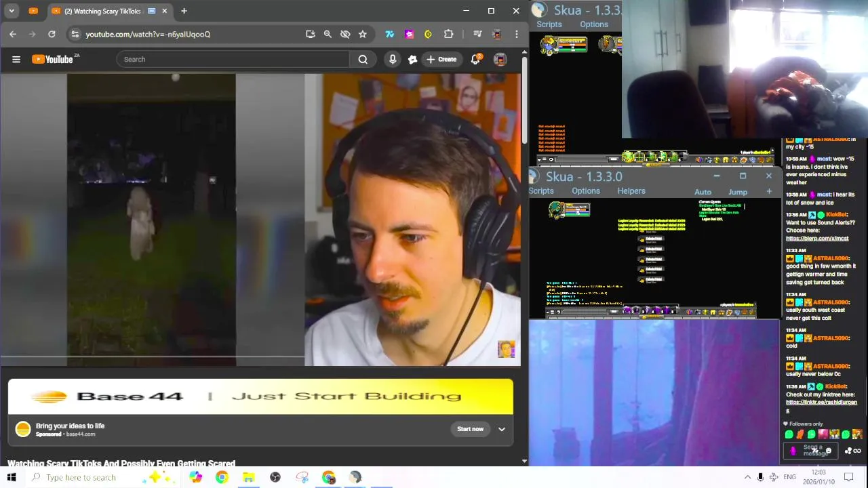Click the ENG language indicator
868x488 pixels.
789,477
